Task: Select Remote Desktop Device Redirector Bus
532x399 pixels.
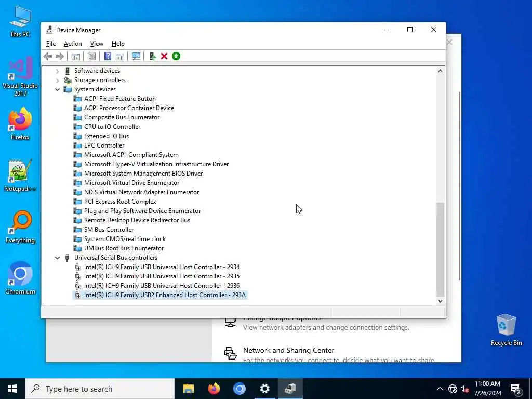Action: [x=137, y=220]
